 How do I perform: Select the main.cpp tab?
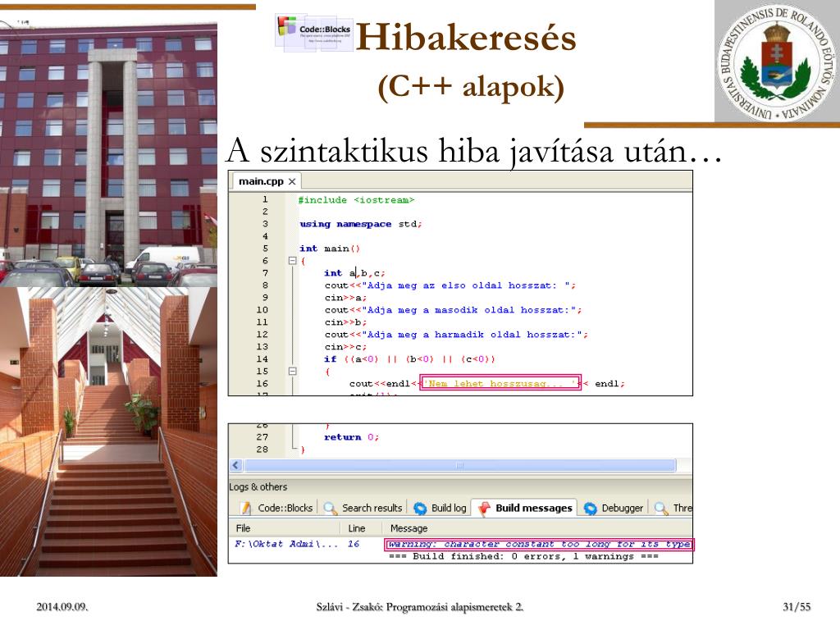coord(267,181)
